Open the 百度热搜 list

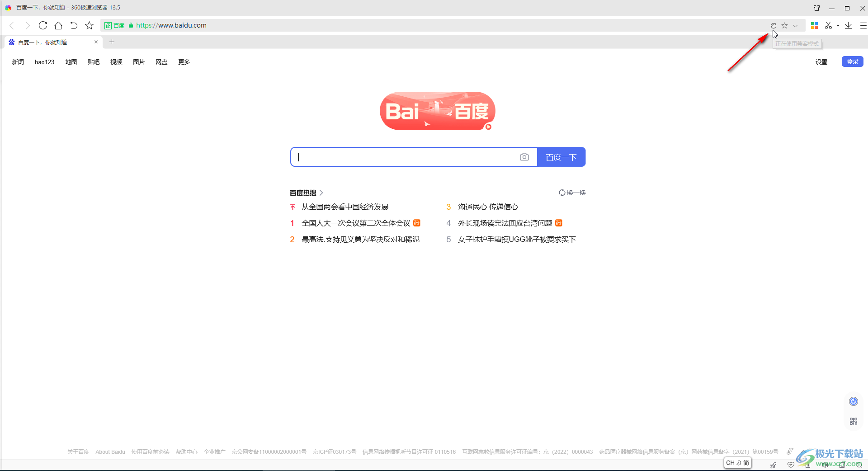click(x=307, y=193)
